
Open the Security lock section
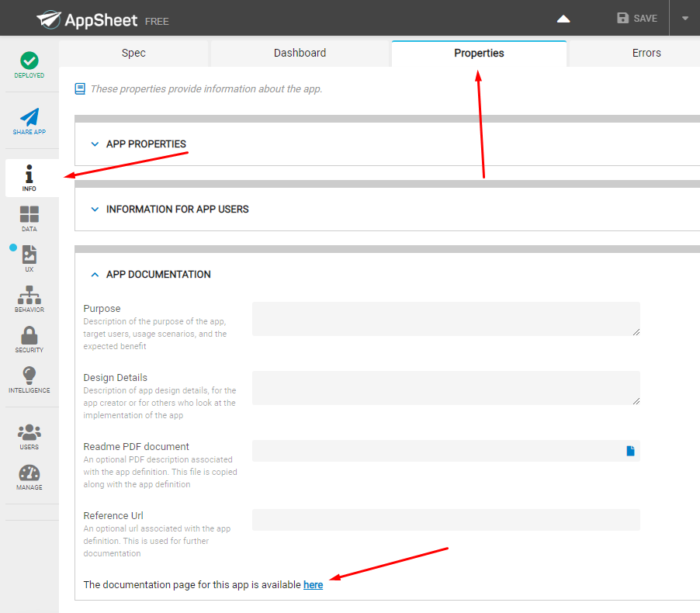click(x=29, y=340)
